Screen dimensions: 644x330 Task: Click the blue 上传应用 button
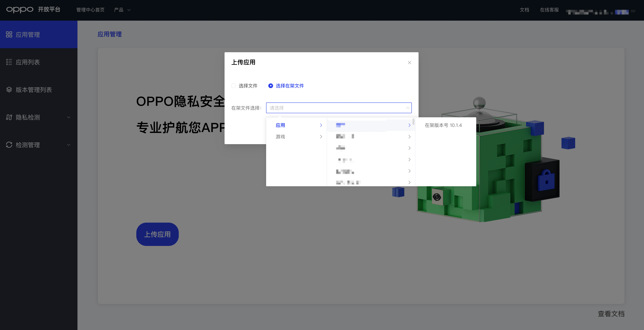click(157, 234)
